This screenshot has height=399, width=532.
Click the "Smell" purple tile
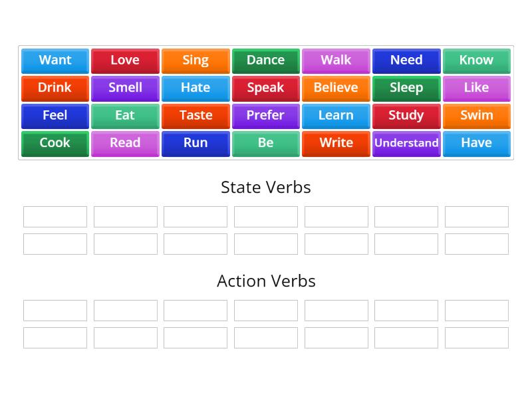pyautogui.click(x=125, y=88)
